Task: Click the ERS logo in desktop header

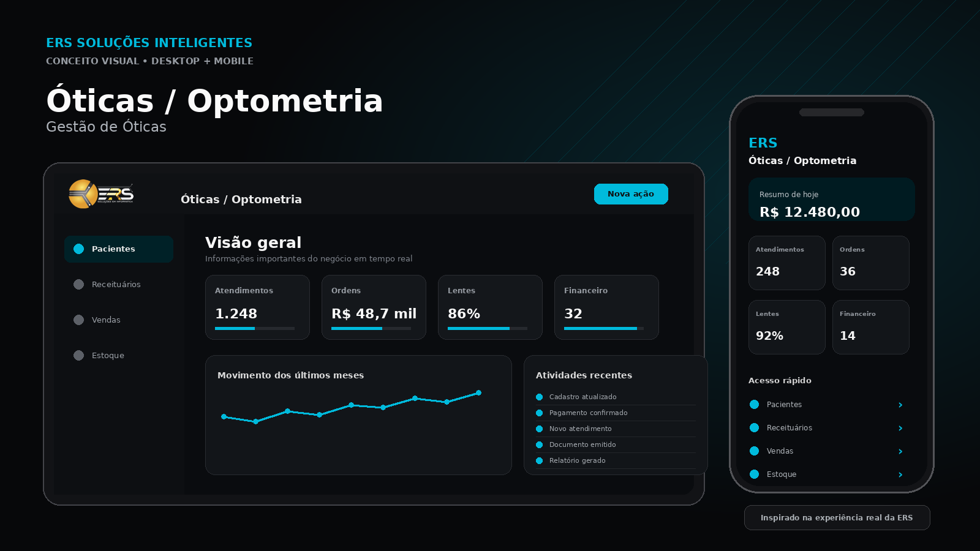Action: coord(102,194)
